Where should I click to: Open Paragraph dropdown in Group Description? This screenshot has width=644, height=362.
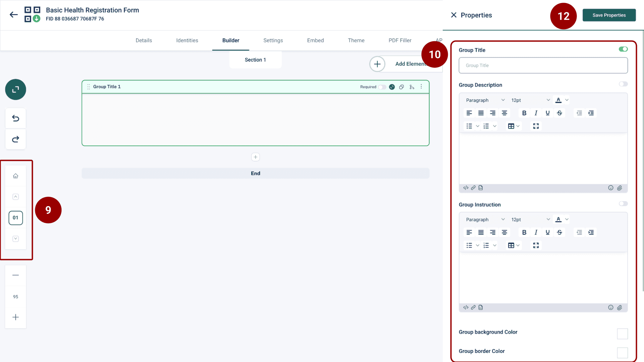[x=485, y=100]
